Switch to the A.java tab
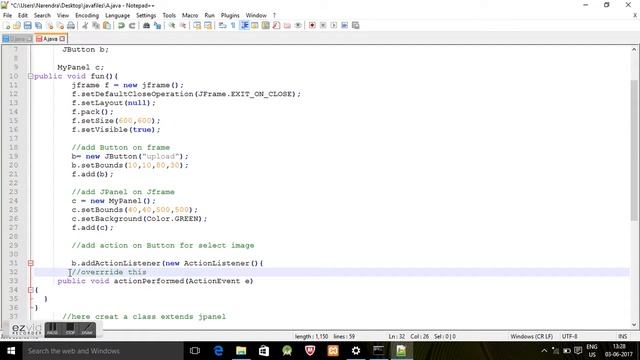The height and width of the screenshot is (360, 640). point(50,39)
